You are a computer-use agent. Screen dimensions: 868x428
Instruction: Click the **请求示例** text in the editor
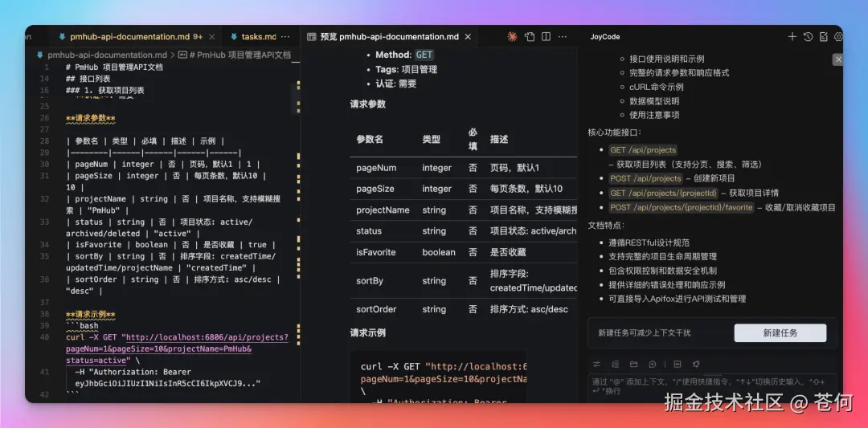pyautogui.click(x=91, y=315)
